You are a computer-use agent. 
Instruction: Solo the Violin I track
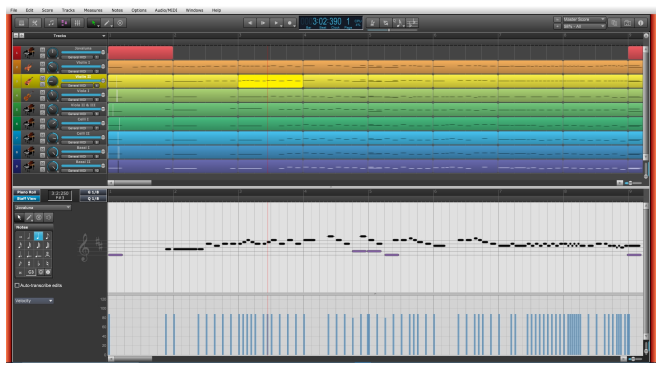coord(42,70)
